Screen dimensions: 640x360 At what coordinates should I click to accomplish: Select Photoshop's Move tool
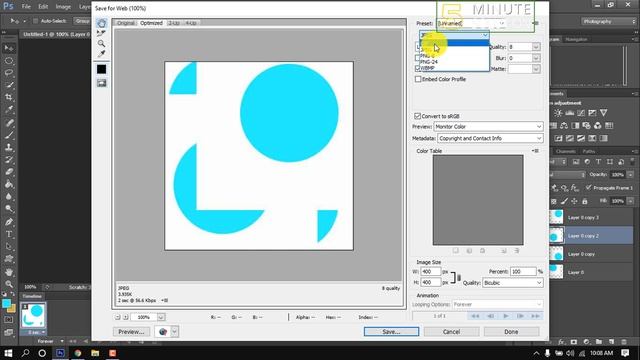(x=9, y=48)
